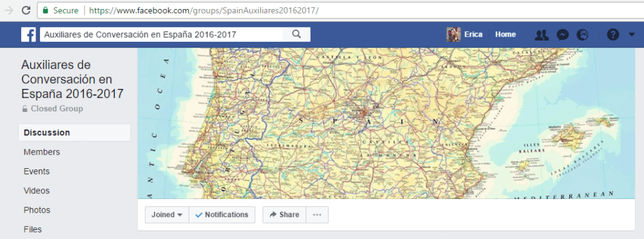Open the Messenger icon
The height and width of the screenshot is (239, 644).
(x=562, y=35)
